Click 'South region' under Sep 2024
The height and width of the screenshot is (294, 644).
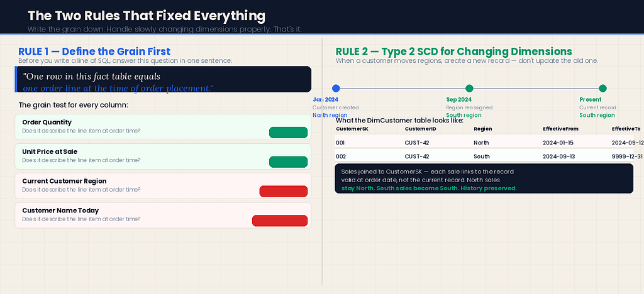coord(464,115)
